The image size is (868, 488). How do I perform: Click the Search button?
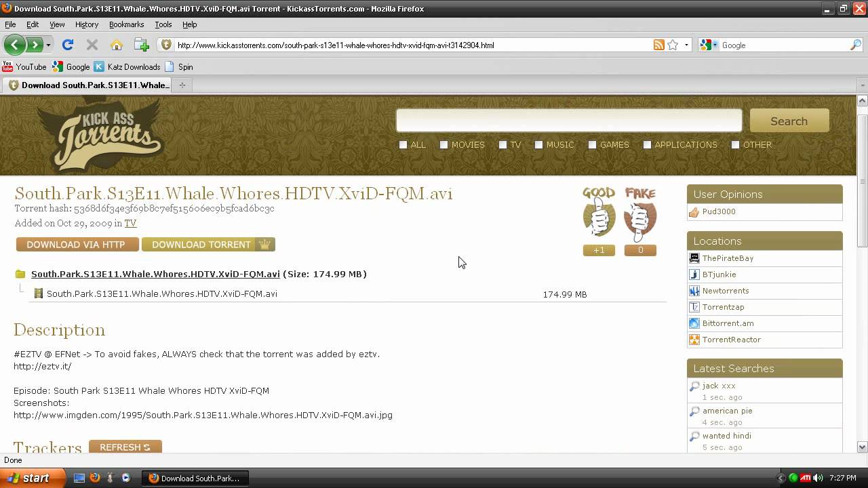pos(789,121)
